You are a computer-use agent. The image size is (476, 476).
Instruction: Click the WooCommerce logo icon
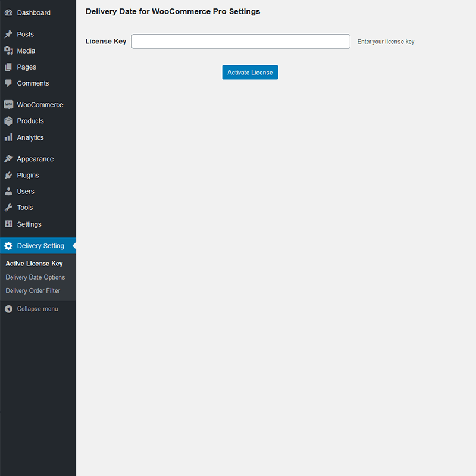[x=8, y=105]
